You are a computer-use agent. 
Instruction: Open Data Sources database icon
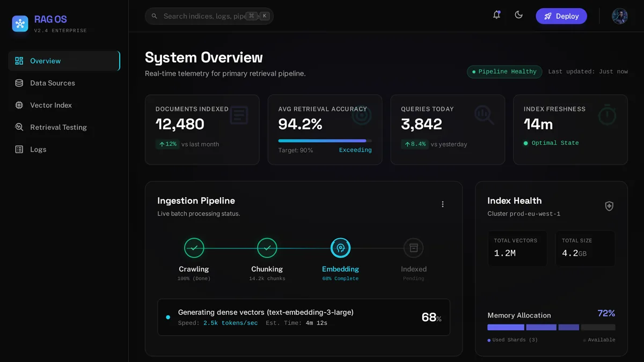[x=19, y=83]
